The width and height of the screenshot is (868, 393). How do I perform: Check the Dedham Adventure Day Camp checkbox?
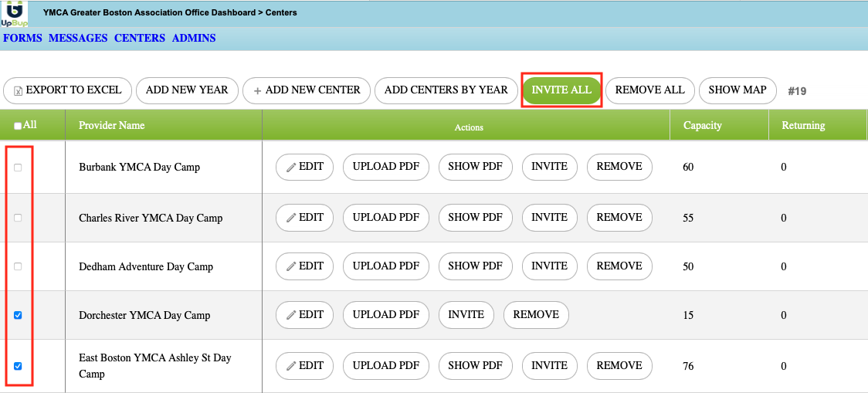click(x=18, y=266)
